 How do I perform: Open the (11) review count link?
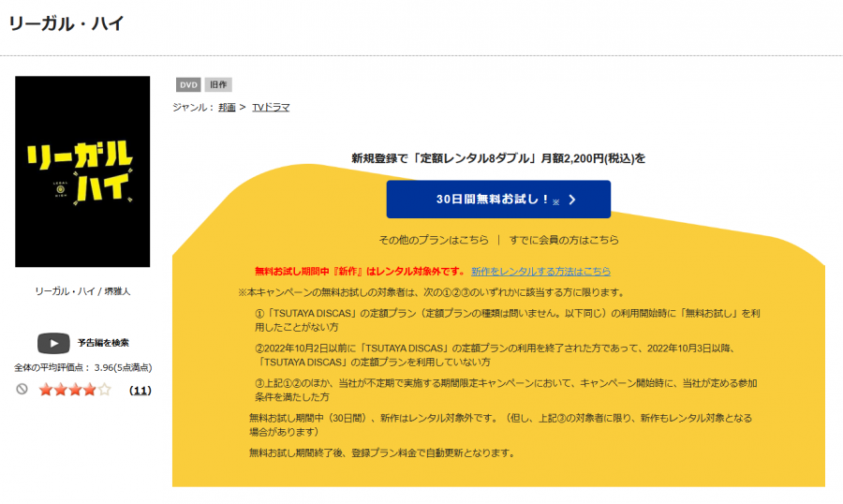(x=140, y=391)
